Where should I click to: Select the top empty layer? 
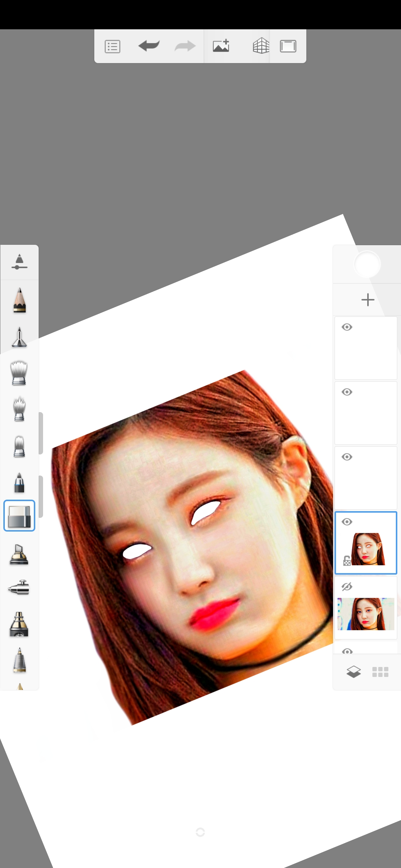click(366, 348)
